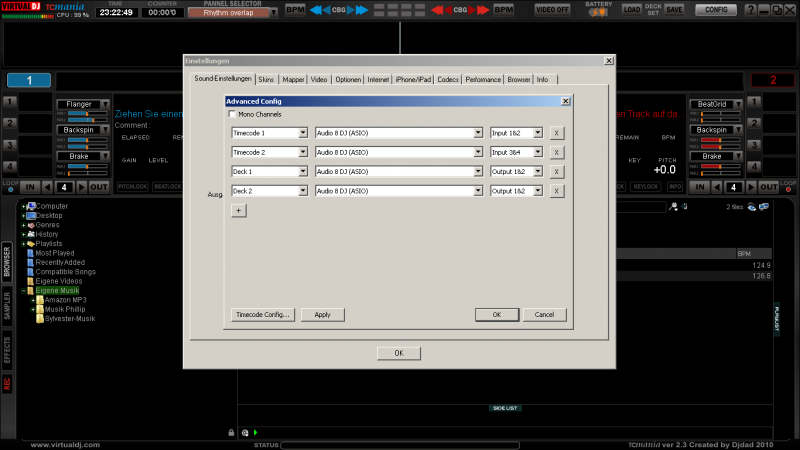Click the SAVE deck set button
Screen dimensions: 800x450
click(674, 10)
